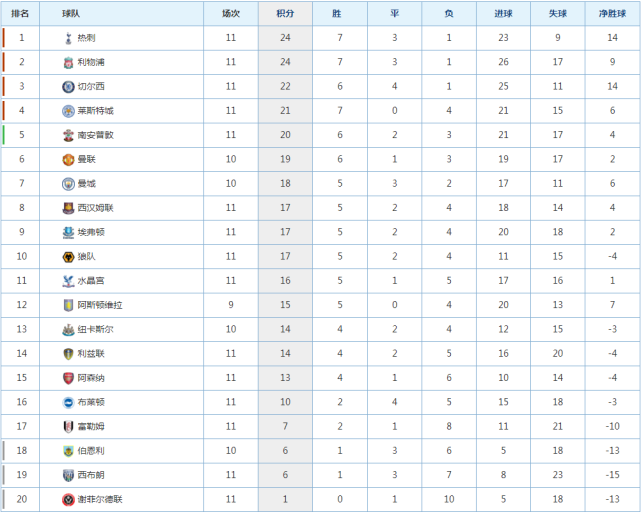Screen dimensions: 641x512
Task: Select the 进球 column header
Action: pyautogui.click(x=502, y=14)
